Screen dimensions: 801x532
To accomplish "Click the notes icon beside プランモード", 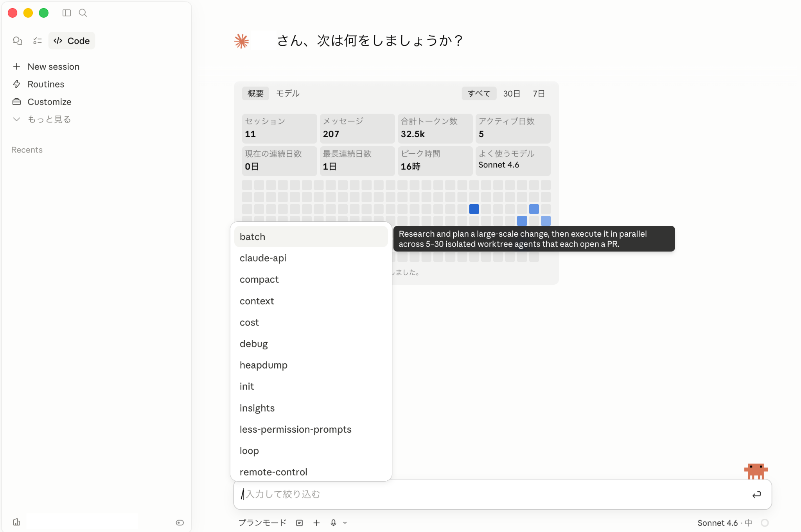I will tap(299, 523).
